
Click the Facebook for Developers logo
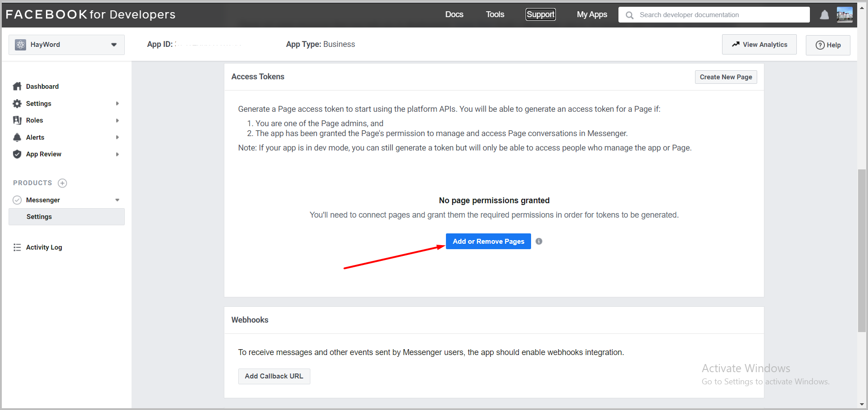pos(91,14)
